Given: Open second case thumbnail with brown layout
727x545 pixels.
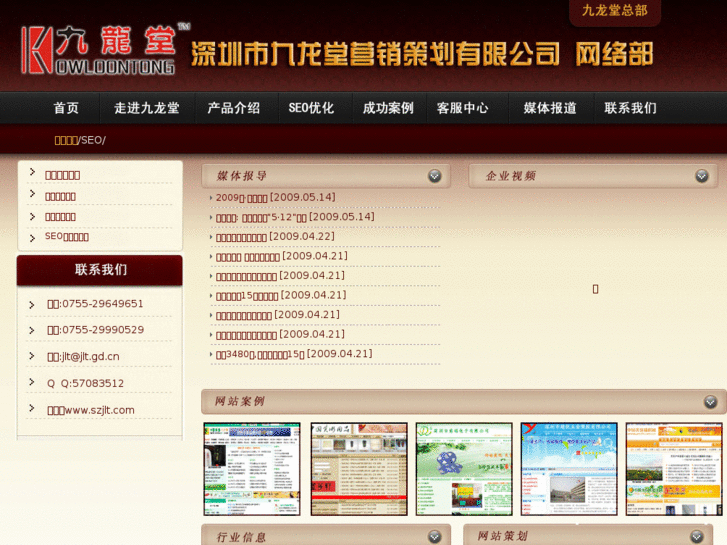Looking at the screenshot, I should point(359,469).
